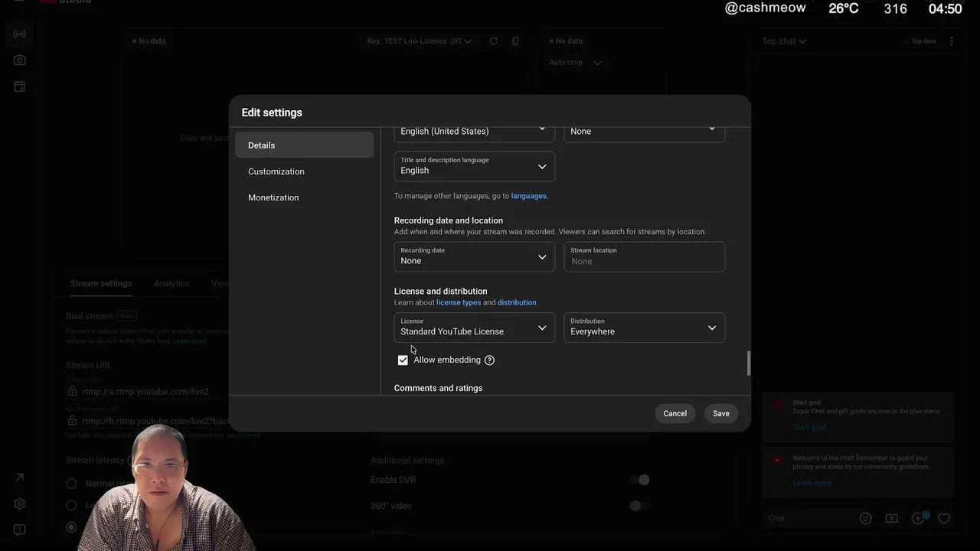
Task: Click the Comments and ratings heading
Action: [438, 389]
